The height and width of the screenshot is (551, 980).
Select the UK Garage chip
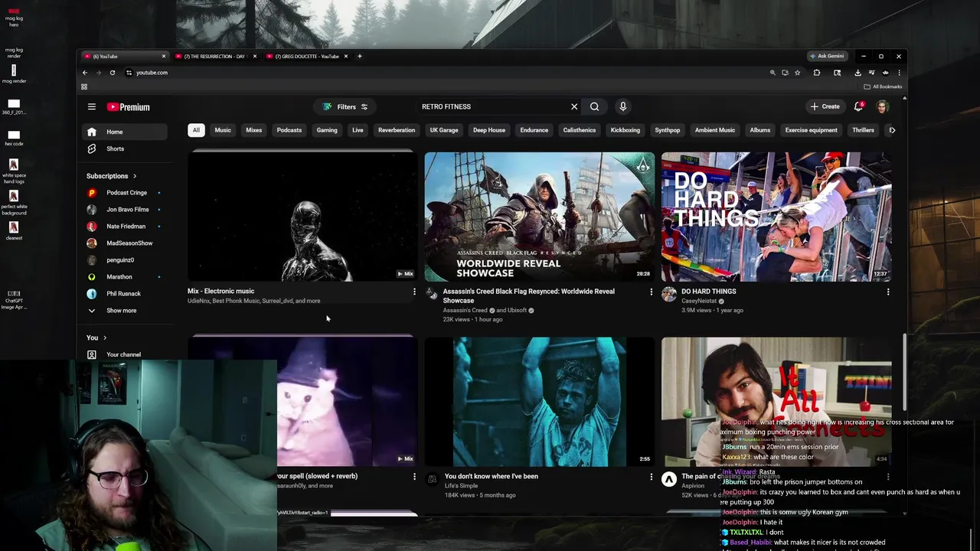[444, 130]
